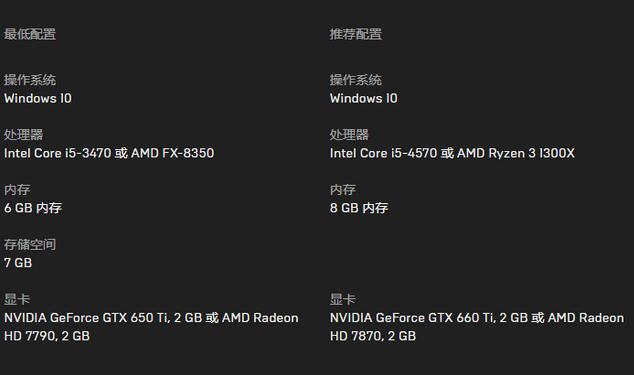
Task: Click the 存储空间 label
Action: pos(30,244)
